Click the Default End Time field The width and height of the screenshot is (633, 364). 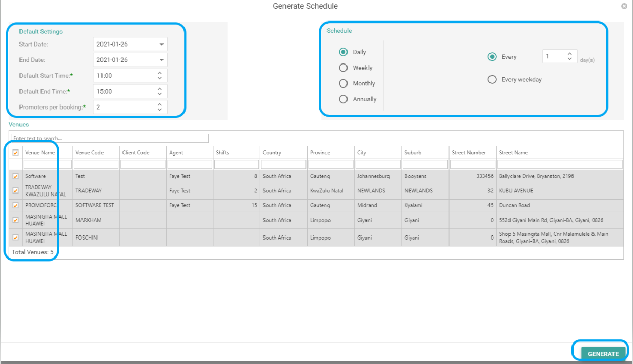[130, 91]
